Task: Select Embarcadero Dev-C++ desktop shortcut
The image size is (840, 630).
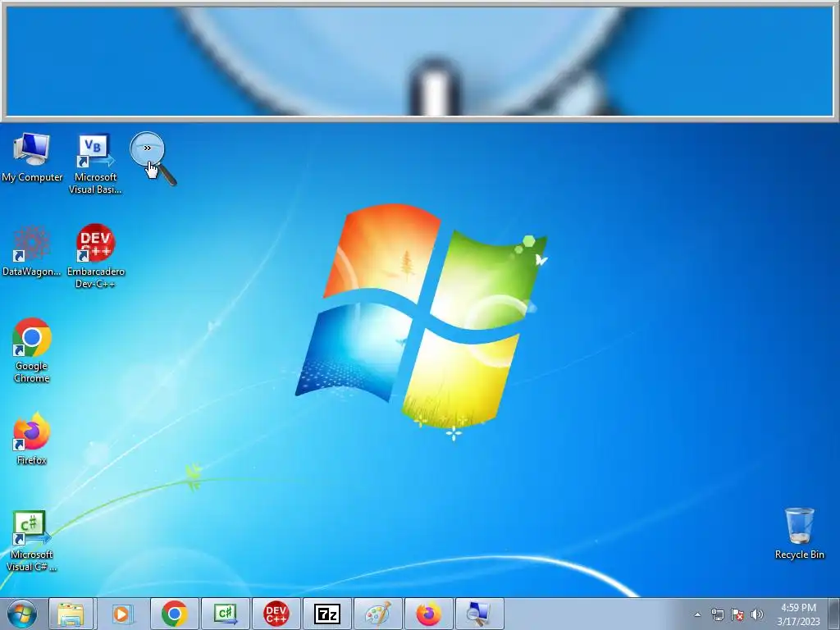Action: [95, 256]
